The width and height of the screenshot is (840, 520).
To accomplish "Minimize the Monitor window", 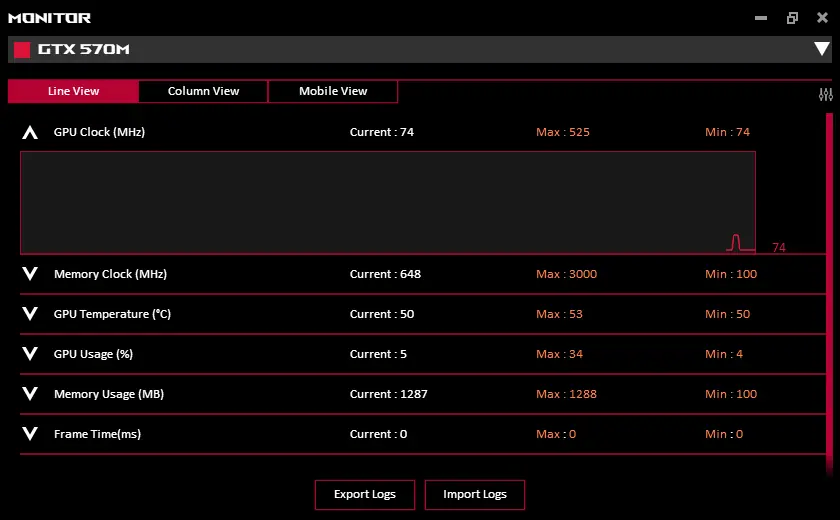I will 761,18.
